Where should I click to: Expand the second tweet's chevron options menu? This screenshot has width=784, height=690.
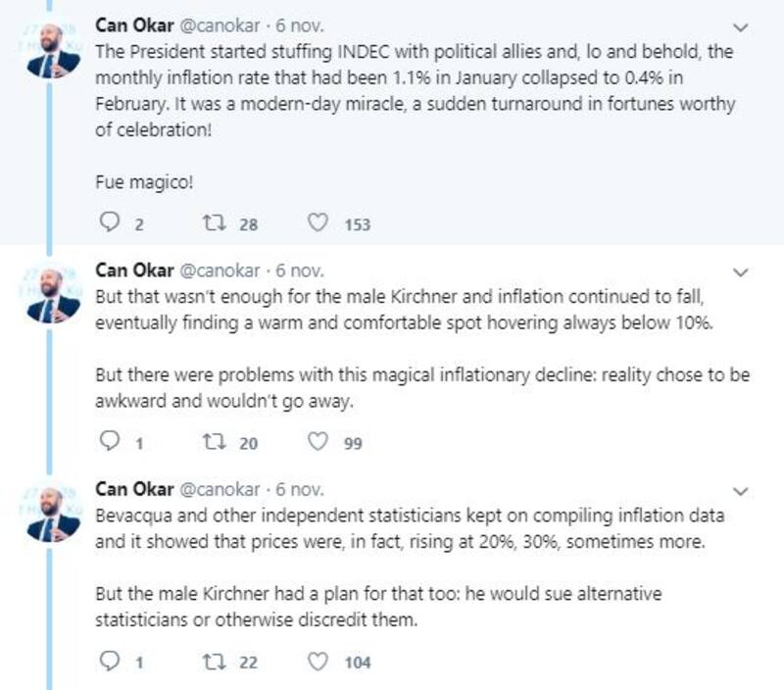tap(741, 271)
